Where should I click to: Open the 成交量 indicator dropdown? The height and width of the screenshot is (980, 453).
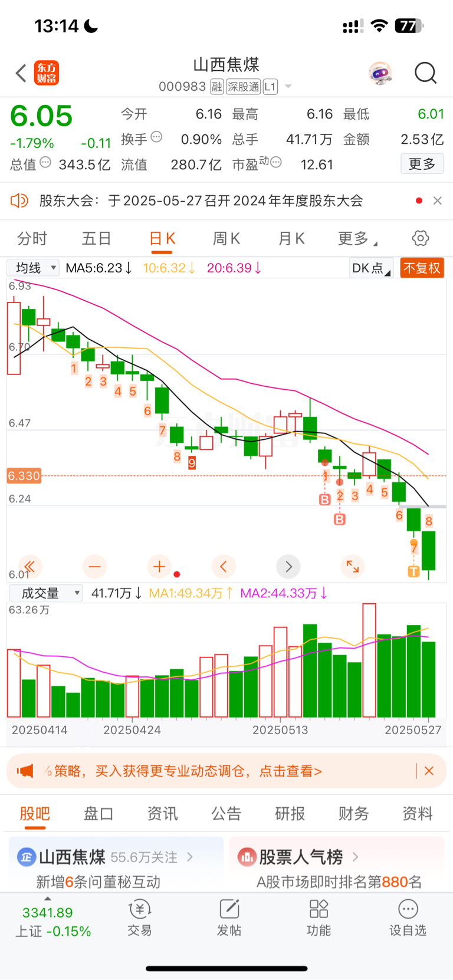point(45,593)
